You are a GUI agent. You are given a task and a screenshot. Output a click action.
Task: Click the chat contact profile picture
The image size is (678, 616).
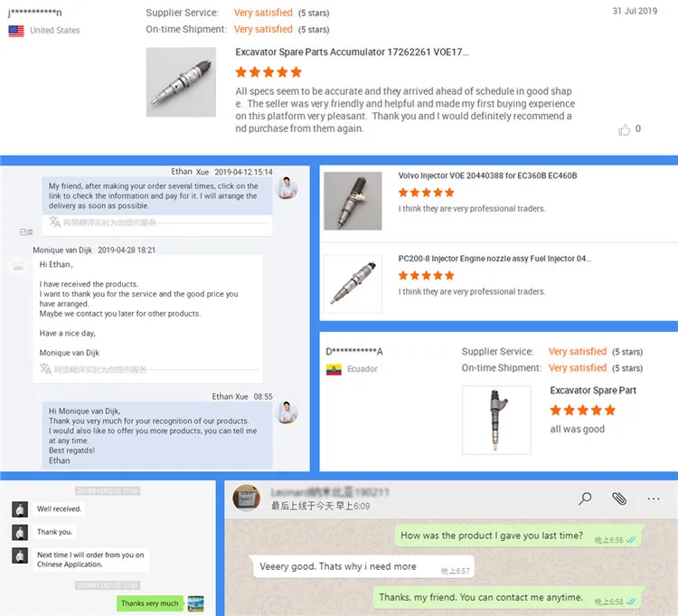[x=247, y=498]
